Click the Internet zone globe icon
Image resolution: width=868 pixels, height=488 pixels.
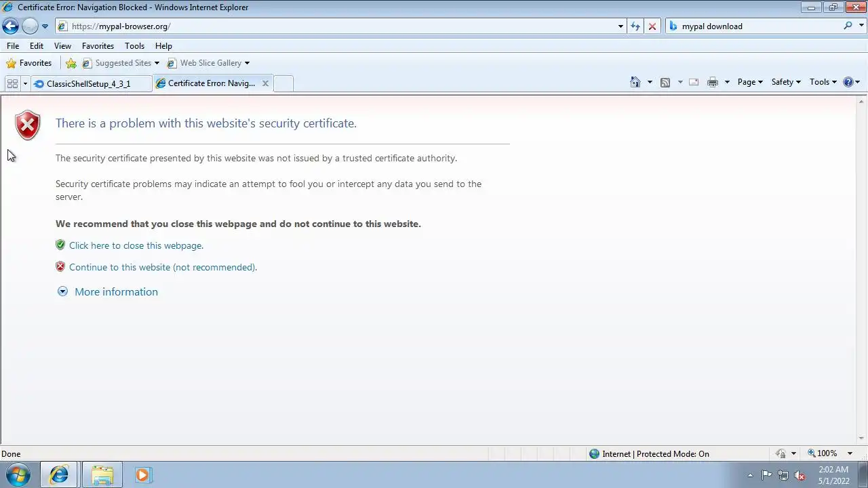coord(595,454)
